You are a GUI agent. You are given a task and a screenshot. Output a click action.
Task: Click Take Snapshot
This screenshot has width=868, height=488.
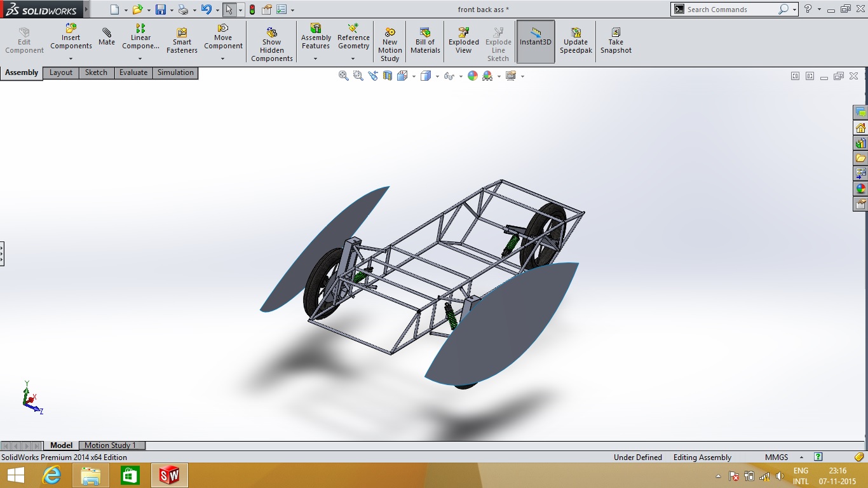point(616,41)
